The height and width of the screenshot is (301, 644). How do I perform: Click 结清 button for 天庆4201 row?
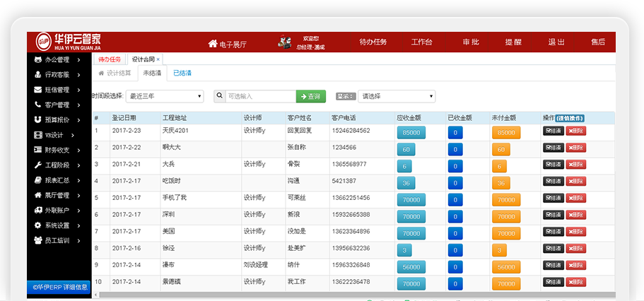pyautogui.click(x=554, y=131)
